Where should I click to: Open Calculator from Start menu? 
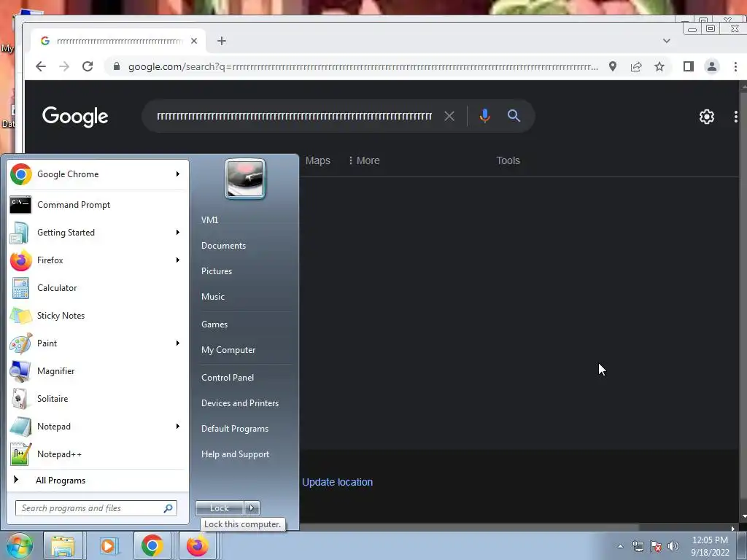pyautogui.click(x=97, y=287)
